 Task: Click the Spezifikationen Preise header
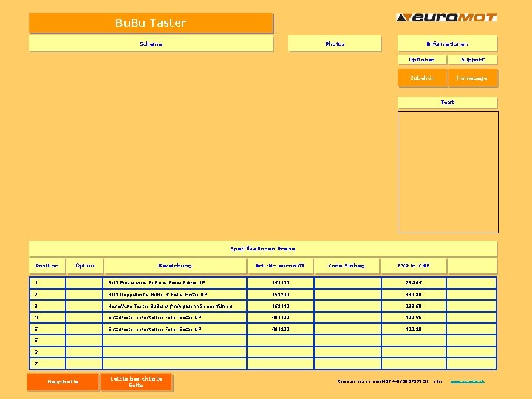coord(263,249)
